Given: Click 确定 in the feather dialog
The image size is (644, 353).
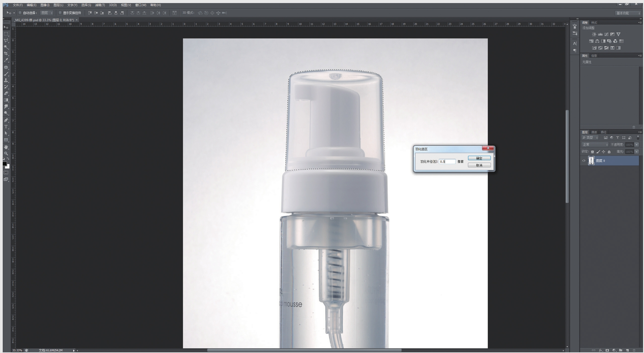Looking at the screenshot, I should 479,158.
